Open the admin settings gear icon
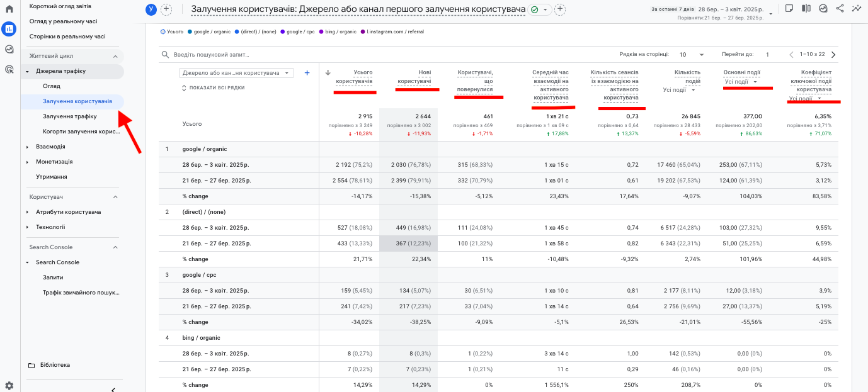This screenshot has height=392, width=868. [9, 385]
